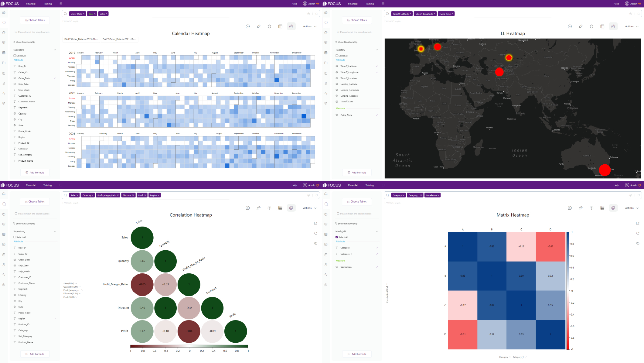Click help question icon right of Correlation Heatmap
The image size is (644, 363).
(316, 243)
